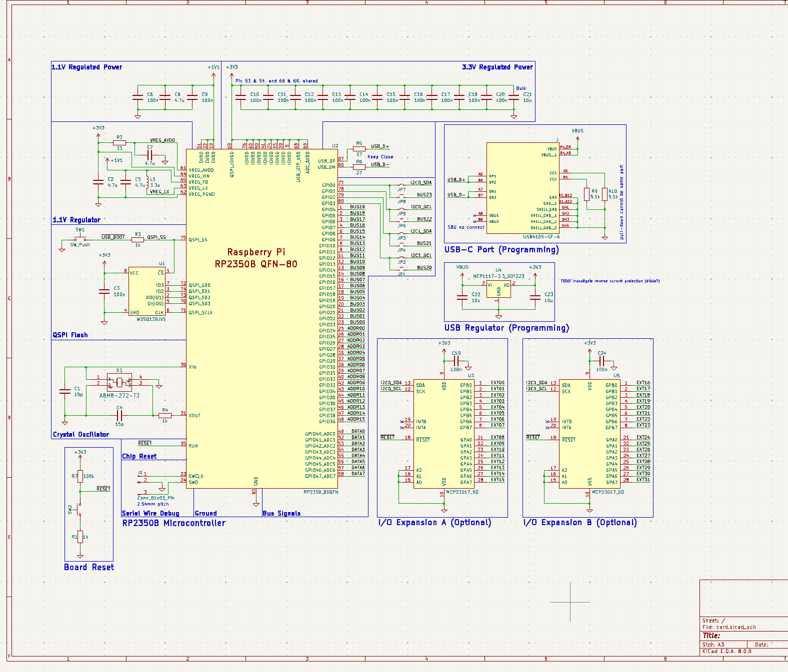788x672 pixels.
Task: Click the USB4105-GF-A USB-C connector symbol
Action: pos(523,188)
